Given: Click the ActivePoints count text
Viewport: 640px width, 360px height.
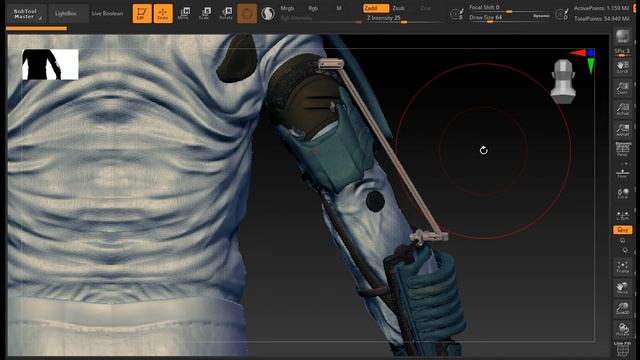Looking at the screenshot, I should 602,8.
